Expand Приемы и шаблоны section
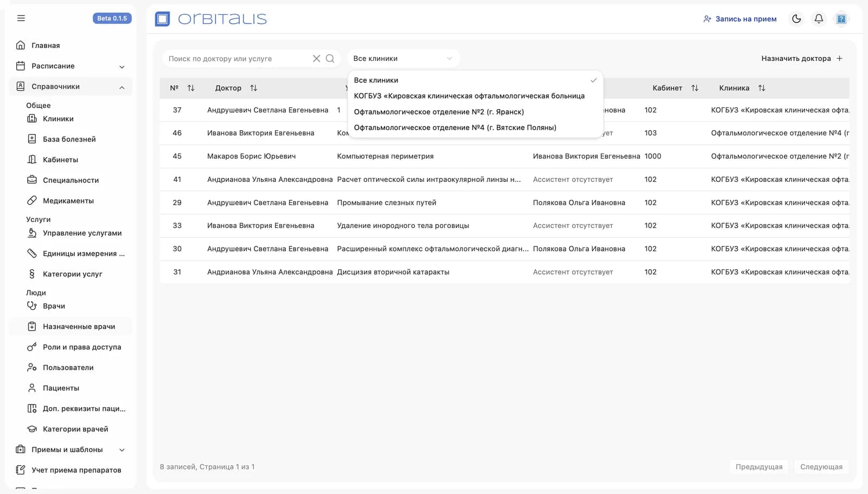 [71, 449]
